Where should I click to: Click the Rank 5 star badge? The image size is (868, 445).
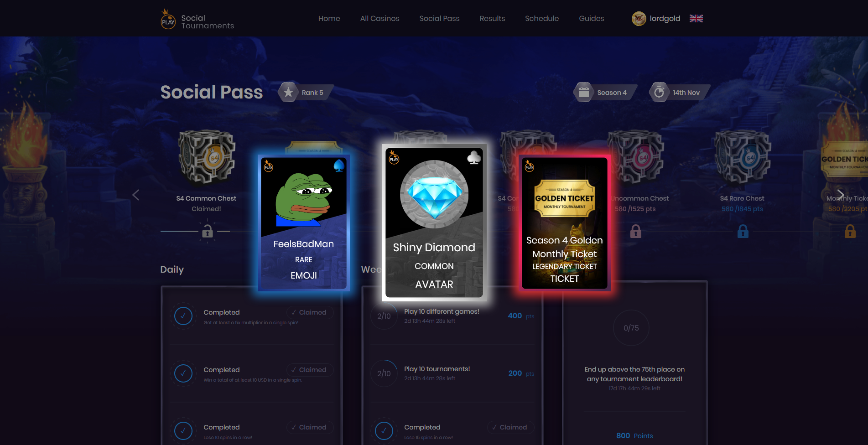[288, 93]
